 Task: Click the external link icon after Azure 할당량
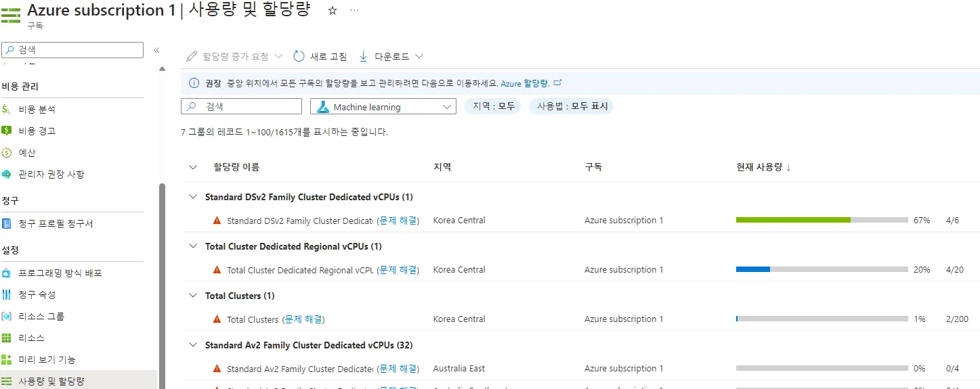click(558, 83)
